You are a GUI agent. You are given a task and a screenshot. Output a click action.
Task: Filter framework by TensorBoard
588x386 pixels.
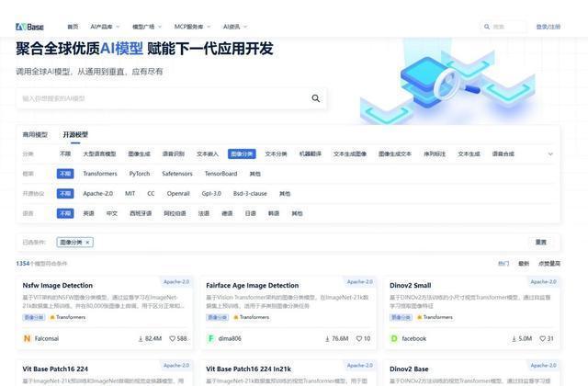point(220,174)
